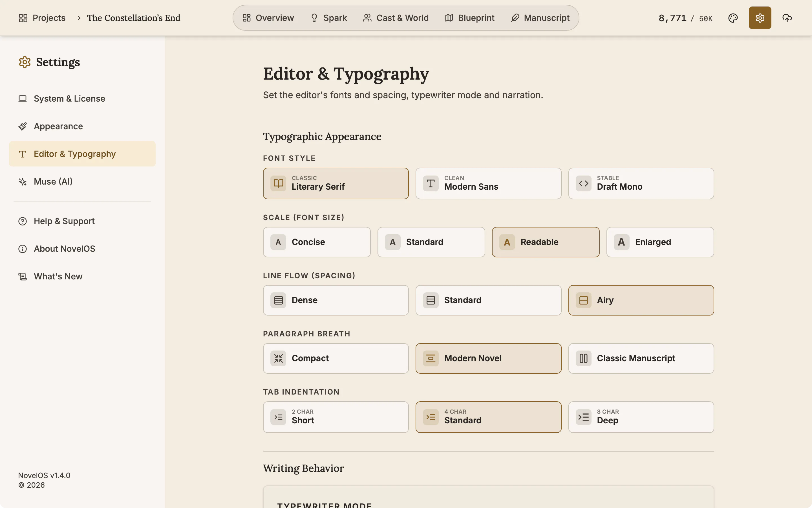Viewport: 812px width, 508px height.
Task: Open the Blueprint tab
Action: click(x=469, y=18)
